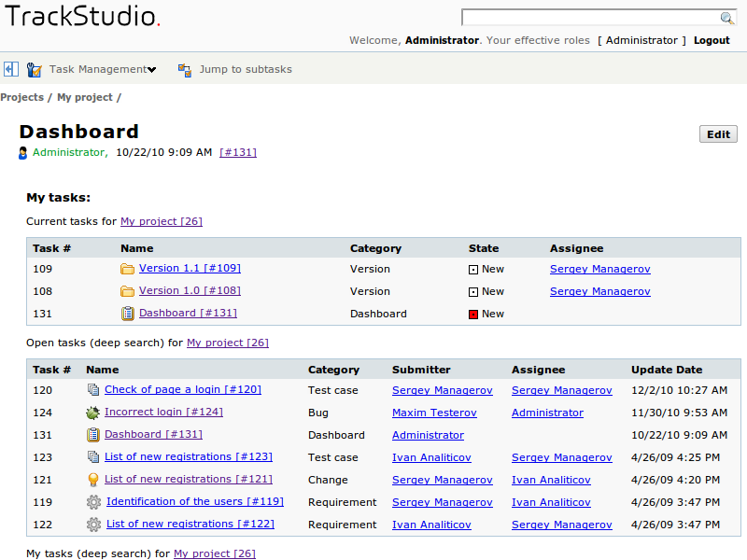Viewport: 747px width, 560px height.
Task: Open the Version 1.0 [#108] task link
Action: 190,291
